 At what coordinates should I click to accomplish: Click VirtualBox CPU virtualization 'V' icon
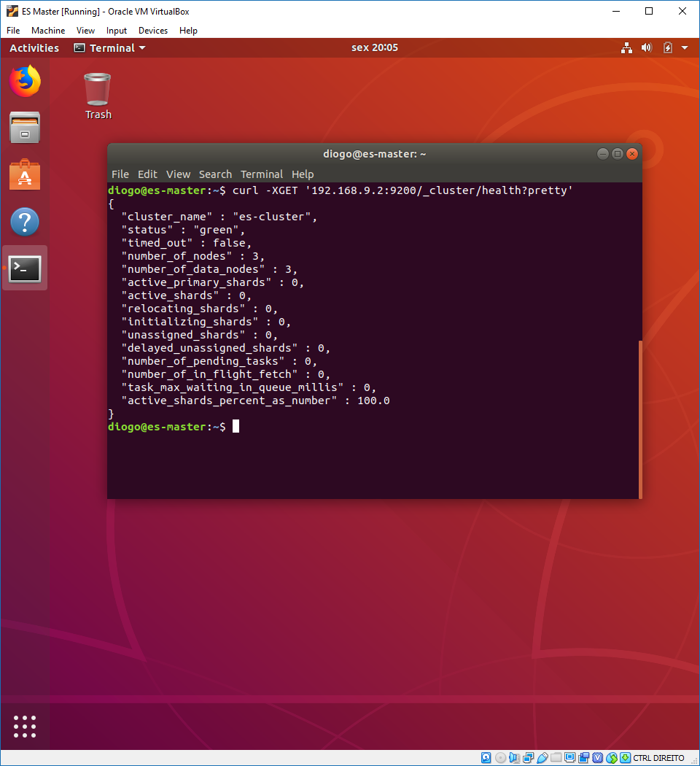(597, 758)
